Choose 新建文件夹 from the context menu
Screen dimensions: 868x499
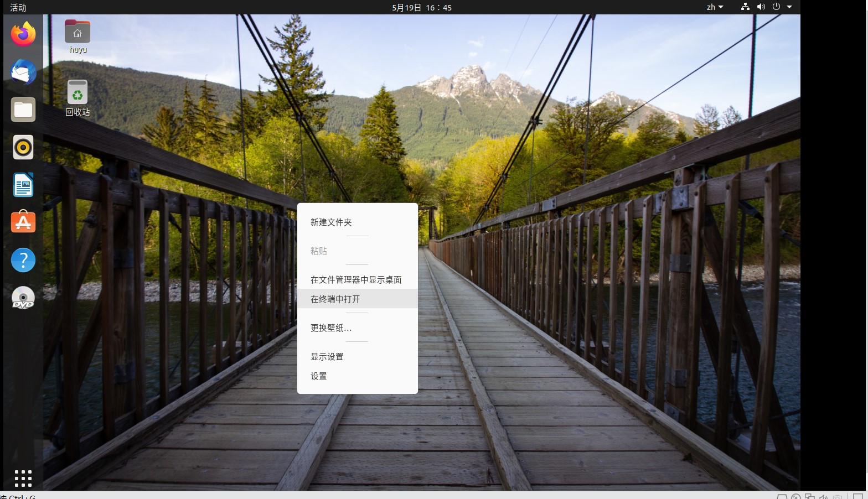coord(358,222)
